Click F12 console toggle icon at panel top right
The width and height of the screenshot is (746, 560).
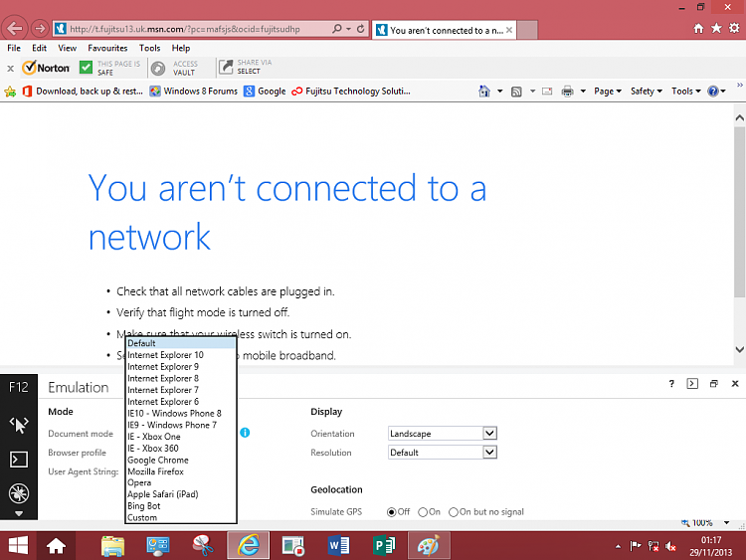pyautogui.click(x=692, y=384)
